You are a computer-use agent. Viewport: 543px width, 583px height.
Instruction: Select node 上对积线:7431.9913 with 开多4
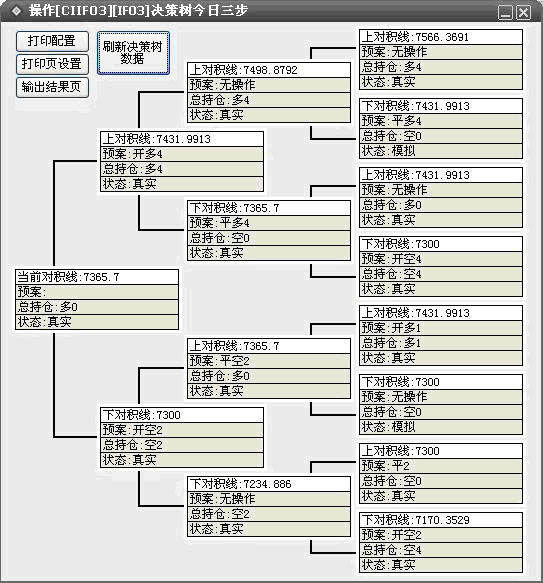point(182,161)
